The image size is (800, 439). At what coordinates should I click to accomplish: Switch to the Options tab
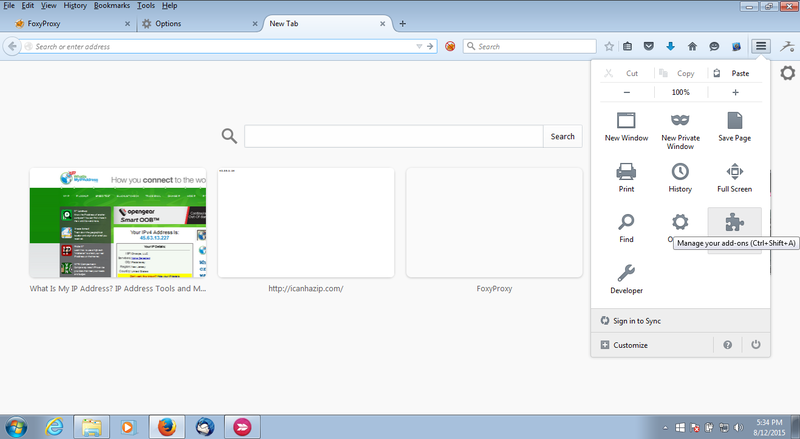pyautogui.click(x=199, y=23)
